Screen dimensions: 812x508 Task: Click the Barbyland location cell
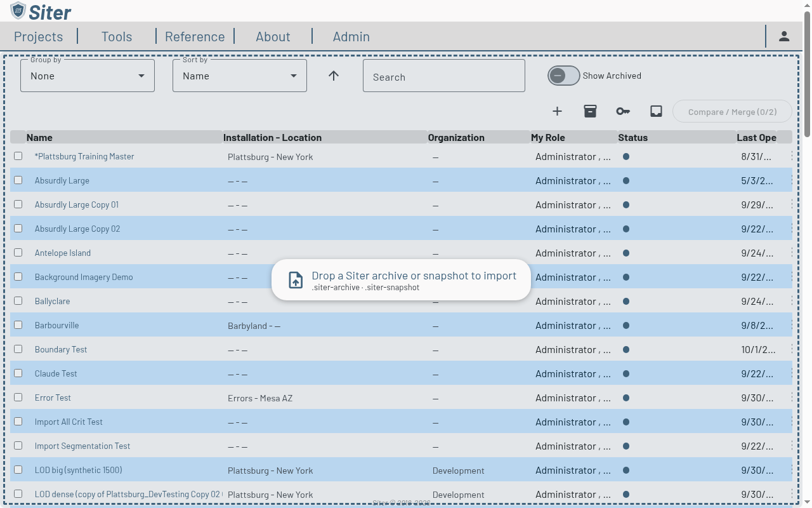click(254, 326)
